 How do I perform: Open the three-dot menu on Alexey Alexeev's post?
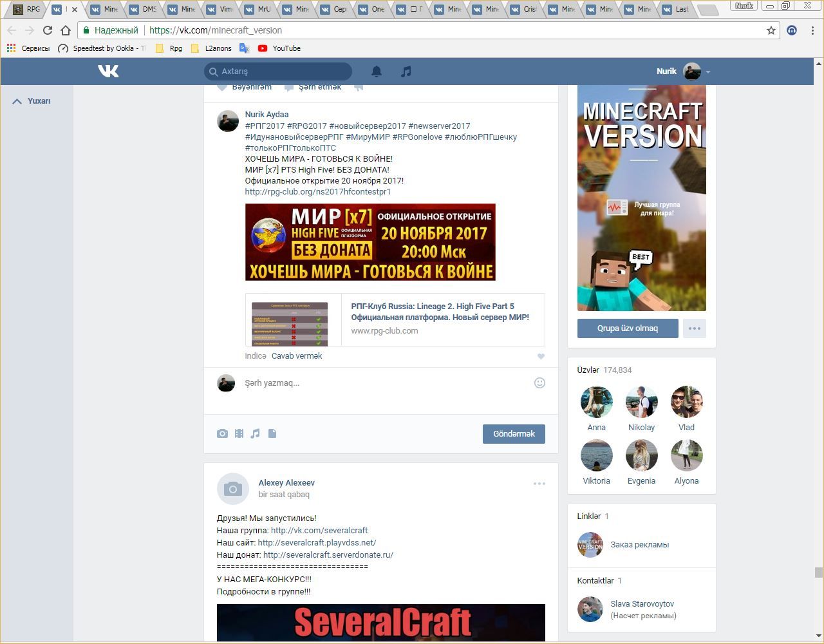[539, 484]
